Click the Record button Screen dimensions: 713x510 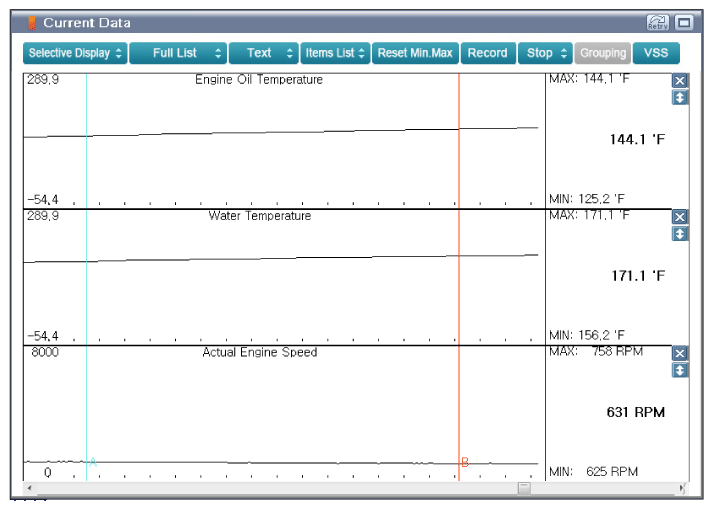488,53
